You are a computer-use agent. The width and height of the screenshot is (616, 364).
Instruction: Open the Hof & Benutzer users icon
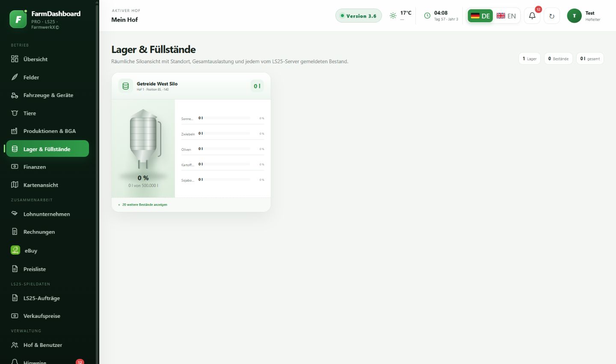(15, 345)
